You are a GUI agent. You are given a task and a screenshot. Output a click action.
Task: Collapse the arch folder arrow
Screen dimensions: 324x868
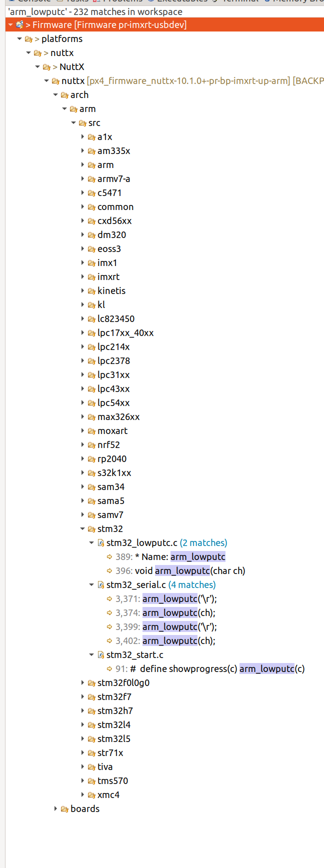55,94
